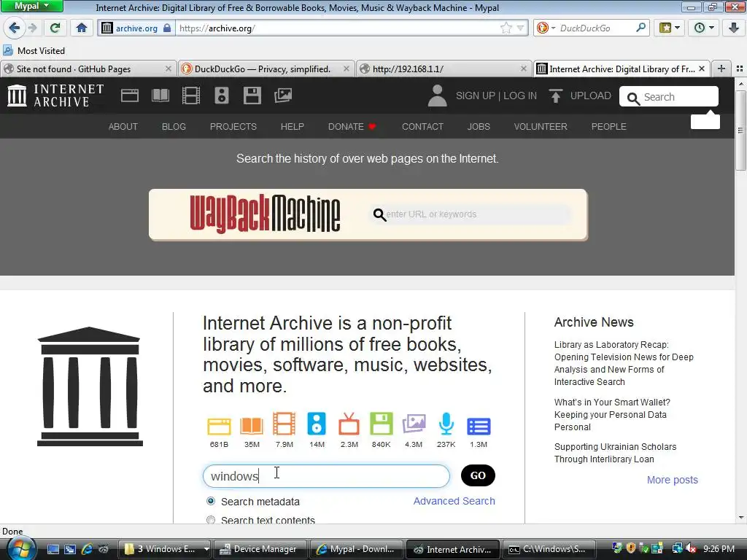The height and width of the screenshot is (560, 747).
Task: Open the Web icon in top navigation
Action: pos(130,96)
